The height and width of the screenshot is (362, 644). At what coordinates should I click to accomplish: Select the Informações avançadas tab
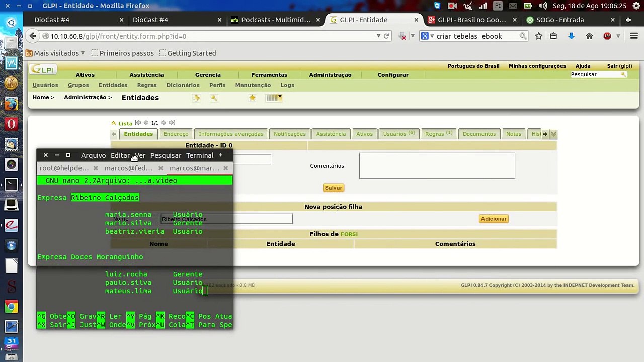pyautogui.click(x=231, y=134)
